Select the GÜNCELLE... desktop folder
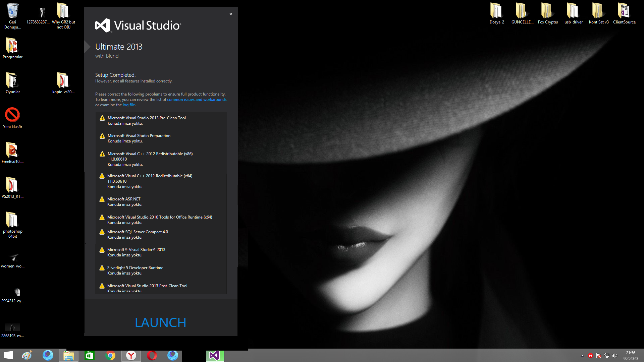 click(522, 13)
